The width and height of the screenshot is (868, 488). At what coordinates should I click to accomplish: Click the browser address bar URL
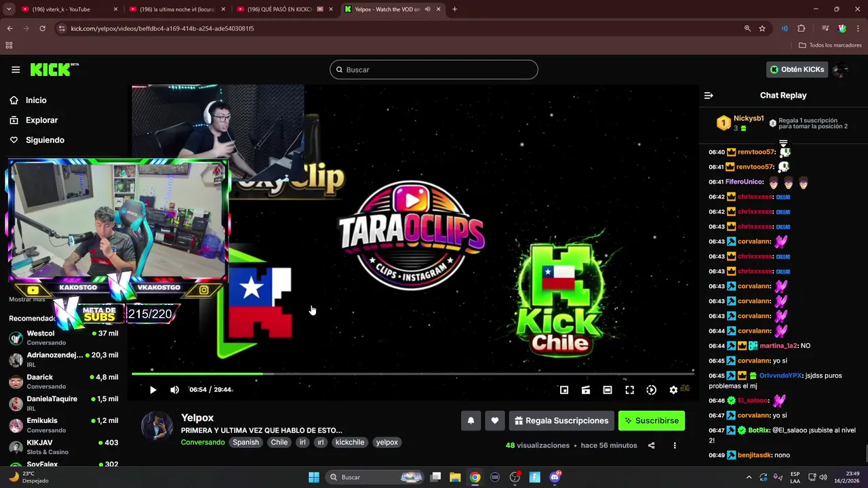pyautogui.click(x=162, y=28)
